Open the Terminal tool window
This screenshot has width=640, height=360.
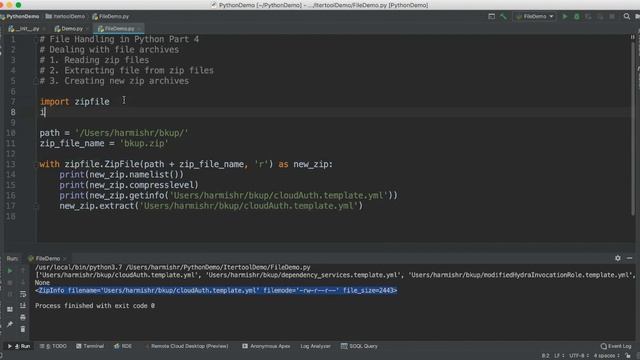tap(90, 346)
